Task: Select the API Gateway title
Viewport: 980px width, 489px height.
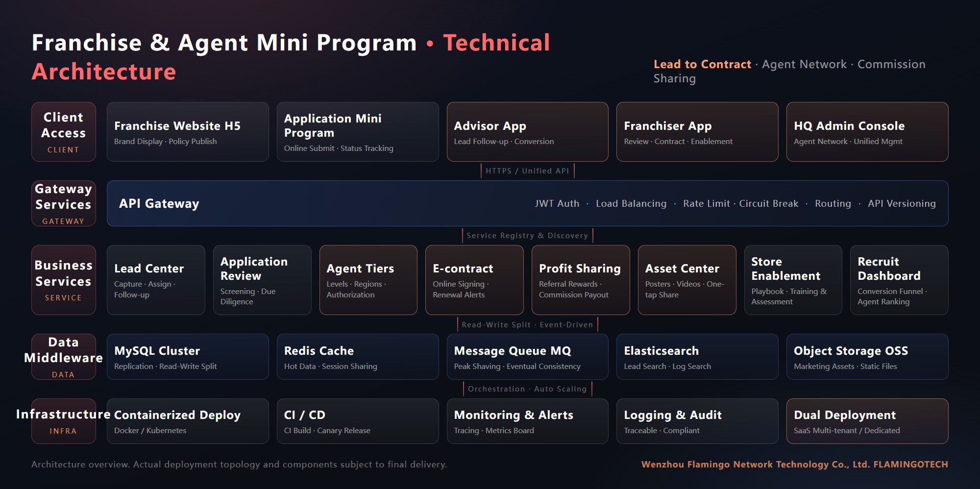Action: [x=159, y=203]
